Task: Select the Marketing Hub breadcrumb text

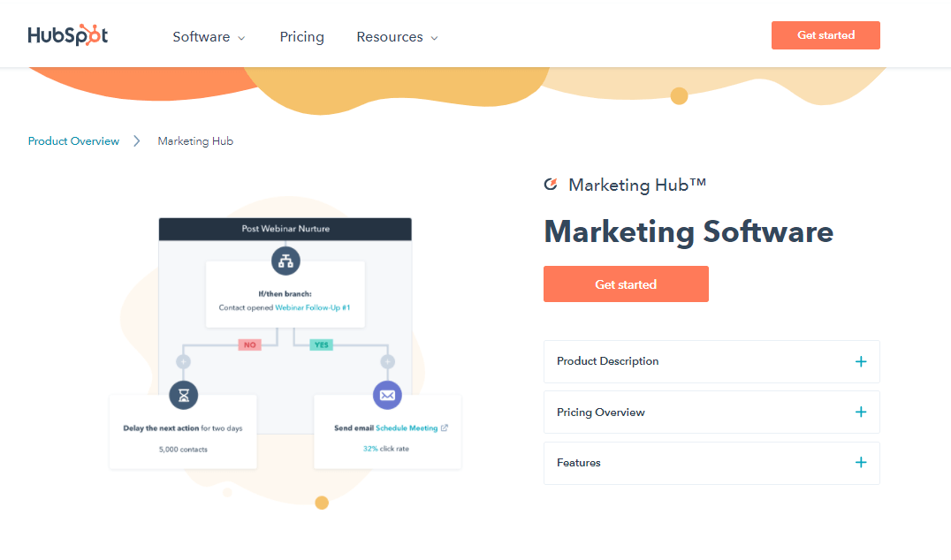Action: pyautogui.click(x=195, y=141)
